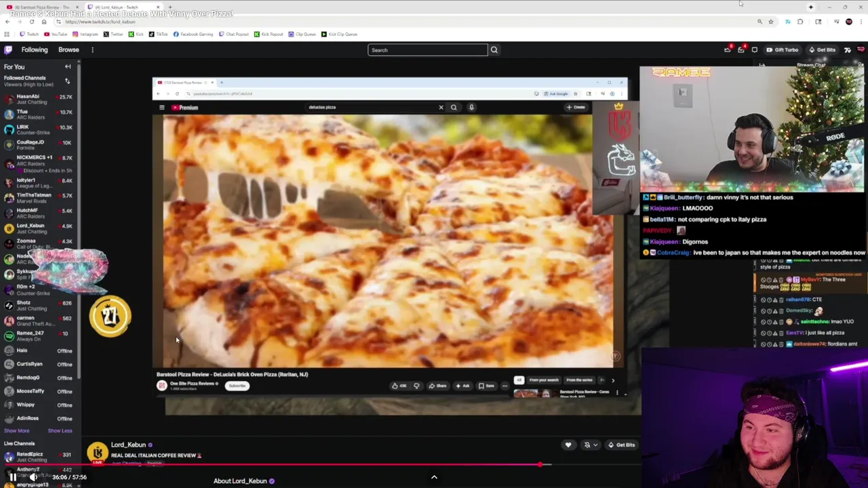
Task: Open the three-dot more menu beside Browse
Action: coord(92,49)
